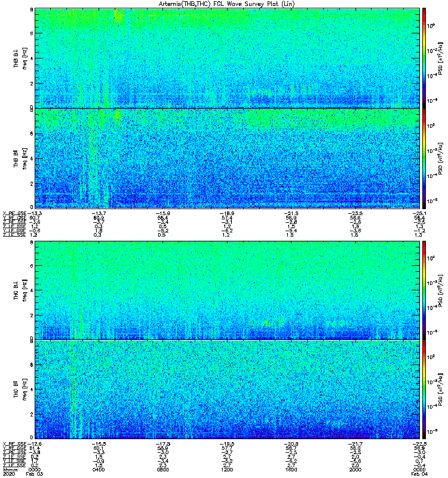
Task: Click the THC B⊥ freq [Hz] axis label
Action: coord(20,290)
